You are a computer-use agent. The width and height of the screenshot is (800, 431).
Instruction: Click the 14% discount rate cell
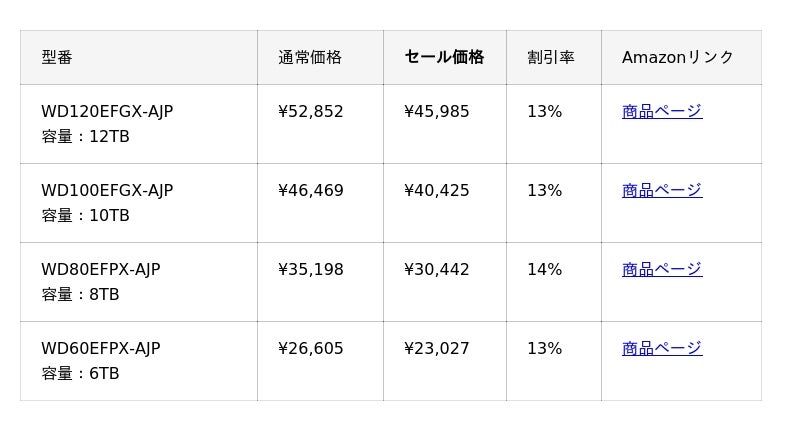(x=545, y=270)
